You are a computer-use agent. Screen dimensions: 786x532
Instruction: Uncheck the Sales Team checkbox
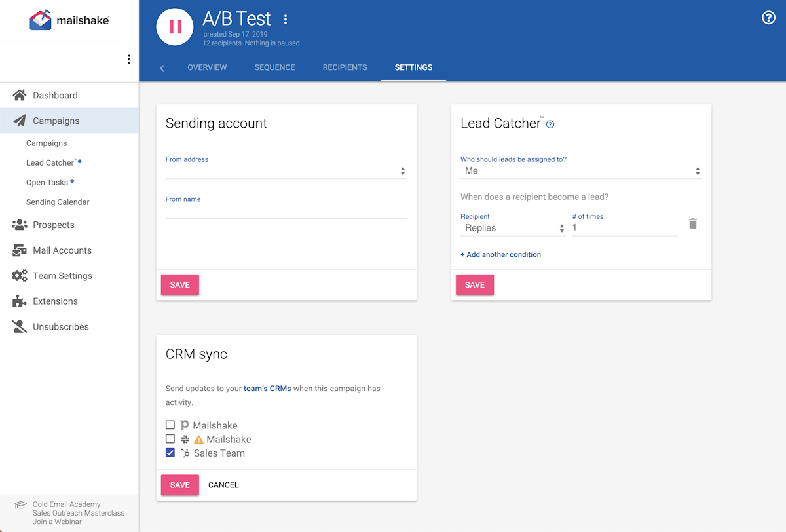pos(170,453)
